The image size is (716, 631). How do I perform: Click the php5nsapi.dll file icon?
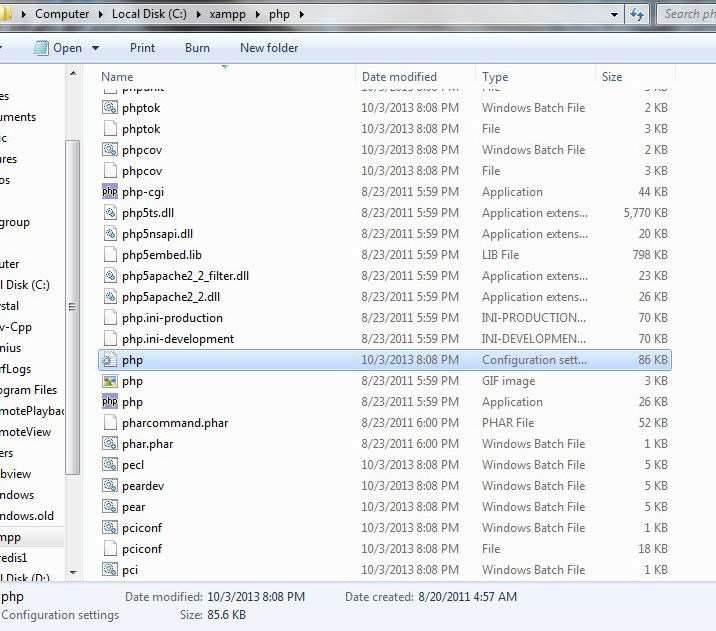pyautogui.click(x=110, y=234)
